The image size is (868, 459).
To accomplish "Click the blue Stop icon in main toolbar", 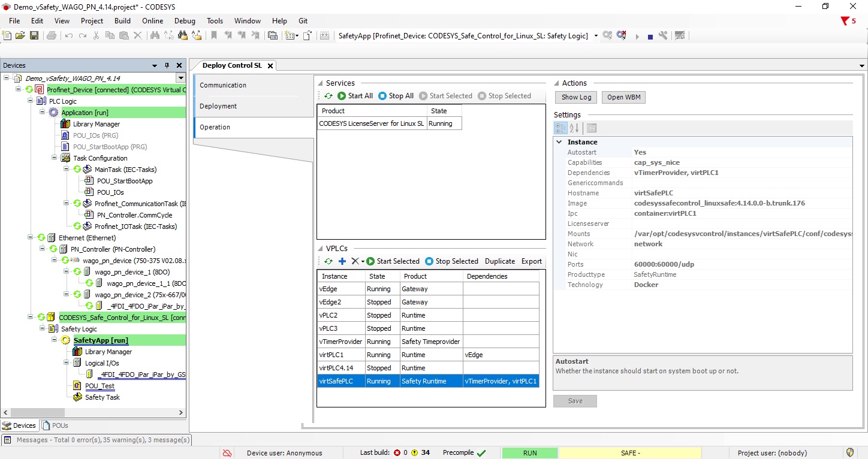I will coord(650,37).
